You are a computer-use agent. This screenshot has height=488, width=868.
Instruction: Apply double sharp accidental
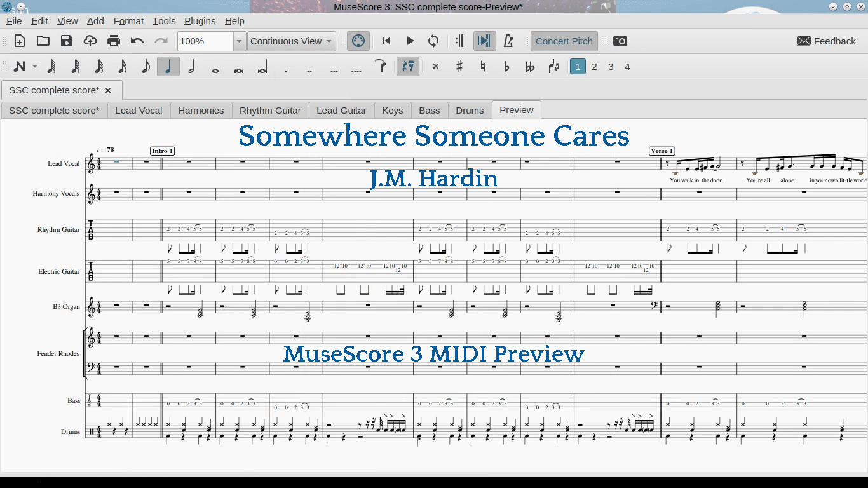(436, 67)
